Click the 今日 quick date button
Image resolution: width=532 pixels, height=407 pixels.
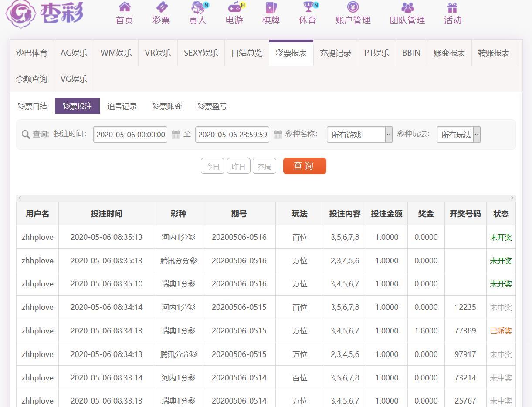[213, 166]
